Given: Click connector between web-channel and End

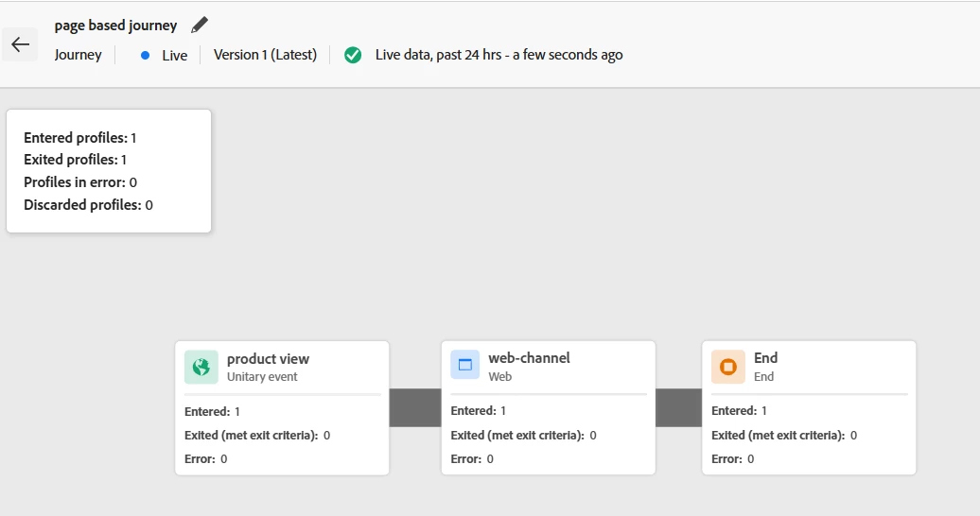Looking at the screenshot, I should 678,407.
